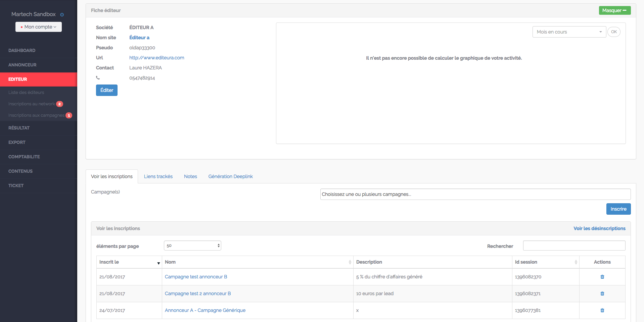Click the Actions column header
644x322 pixels.
602,262
